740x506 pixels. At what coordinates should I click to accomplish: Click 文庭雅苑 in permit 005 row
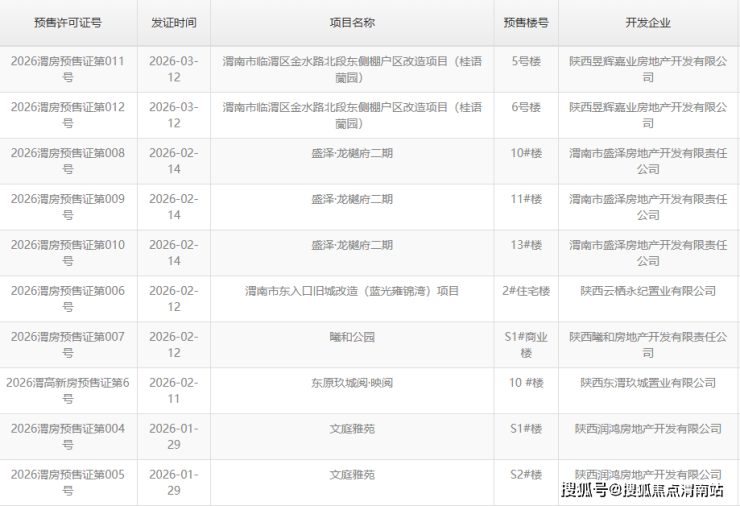pyautogui.click(x=352, y=474)
